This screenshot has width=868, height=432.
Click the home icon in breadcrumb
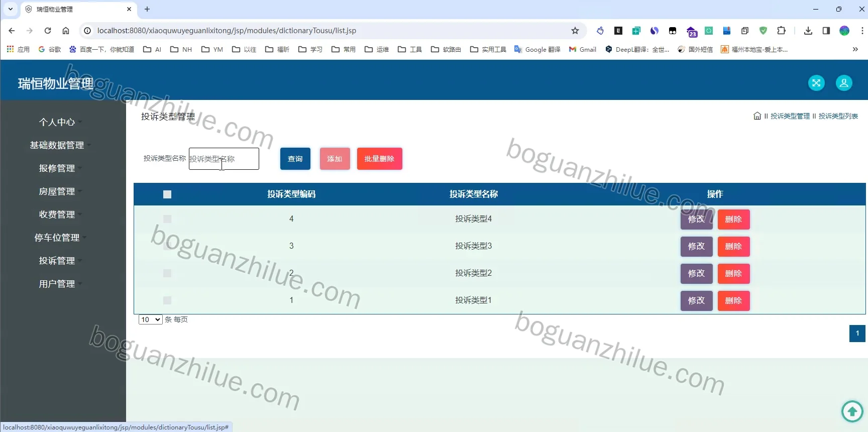pyautogui.click(x=757, y=116)
